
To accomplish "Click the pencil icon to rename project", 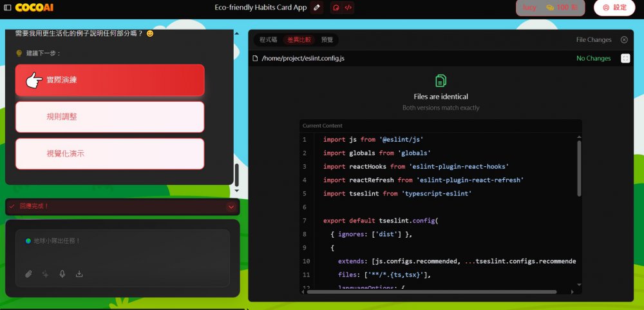I will pyautogui.click(x=316, y=8).
